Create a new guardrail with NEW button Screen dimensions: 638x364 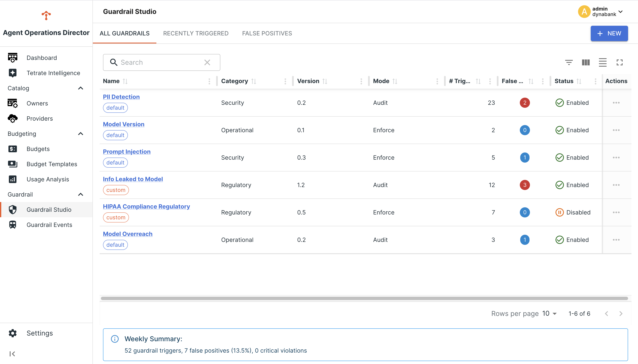pos(609,33)
